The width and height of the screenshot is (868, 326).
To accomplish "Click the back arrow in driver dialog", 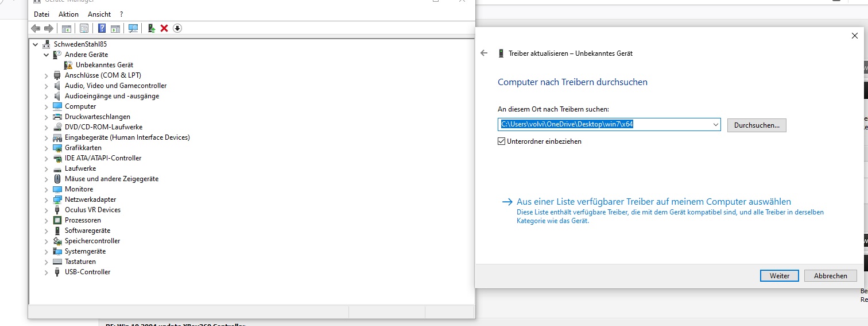I will [484, 53].
